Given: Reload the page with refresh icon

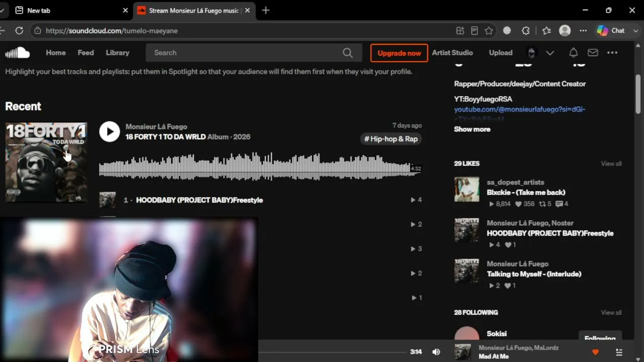Looking at the screenshot, I should tap(19, 31).
